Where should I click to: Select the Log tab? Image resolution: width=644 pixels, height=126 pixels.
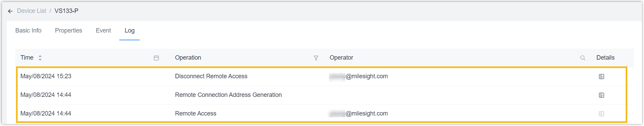pyautogui.click(x=129, y=30)
